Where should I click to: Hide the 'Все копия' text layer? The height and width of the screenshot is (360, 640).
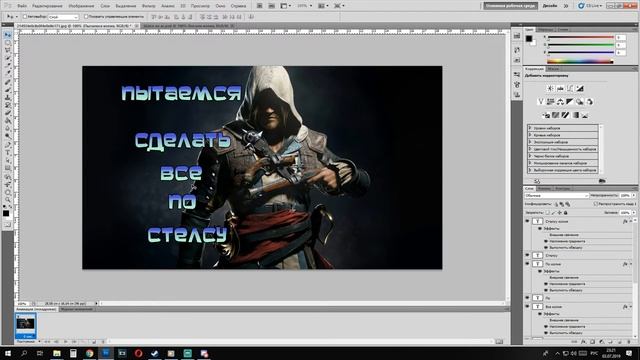pos(527,307)
